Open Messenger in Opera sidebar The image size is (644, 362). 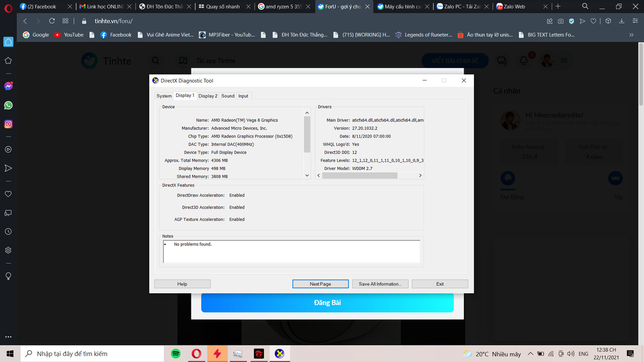pyautogui.click(x=8, y=86)
